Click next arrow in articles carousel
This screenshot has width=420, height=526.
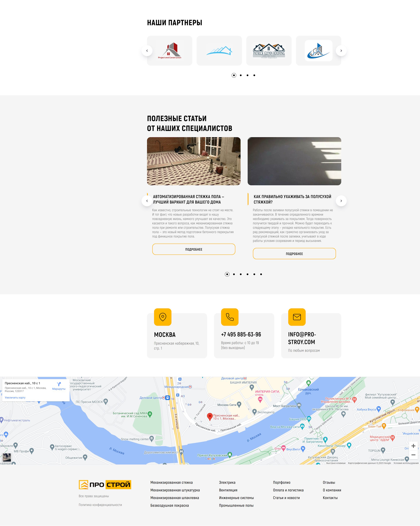tap(341, 201)
